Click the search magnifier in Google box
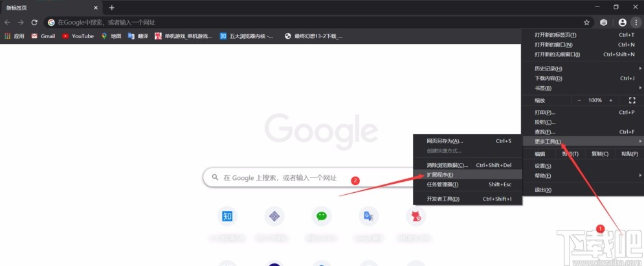Viewport: 644px width, 266px height. [216, 178]
